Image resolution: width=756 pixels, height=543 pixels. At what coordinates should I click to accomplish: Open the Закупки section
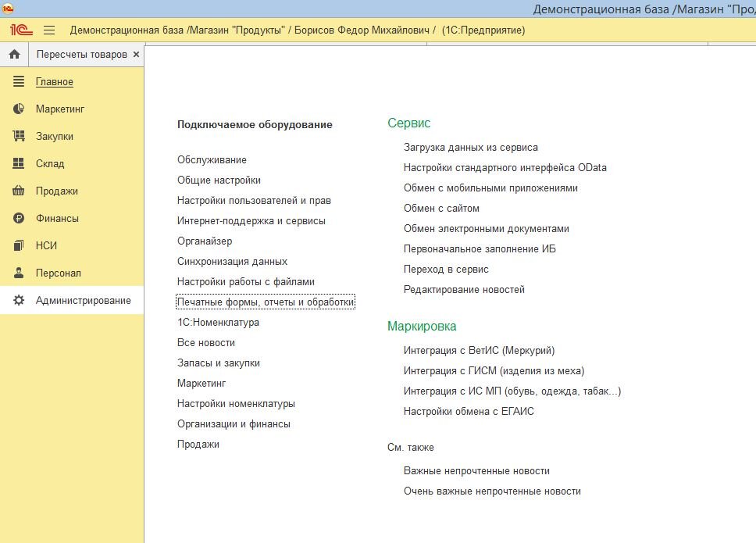point(55,137)
